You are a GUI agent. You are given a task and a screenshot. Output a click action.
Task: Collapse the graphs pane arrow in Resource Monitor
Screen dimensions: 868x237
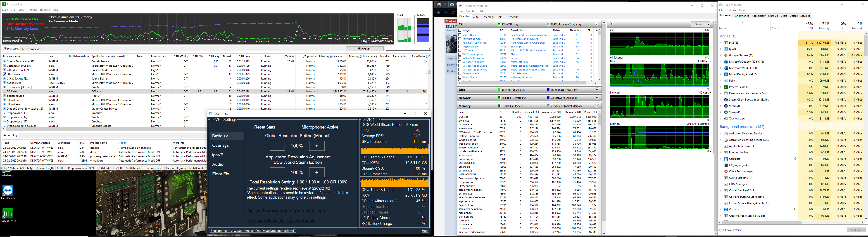(x=611, y=24)
